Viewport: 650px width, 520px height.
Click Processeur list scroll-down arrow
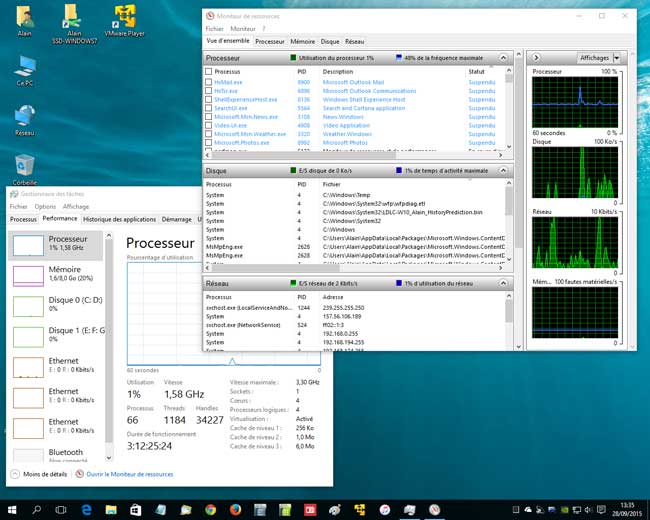[509, 147]
